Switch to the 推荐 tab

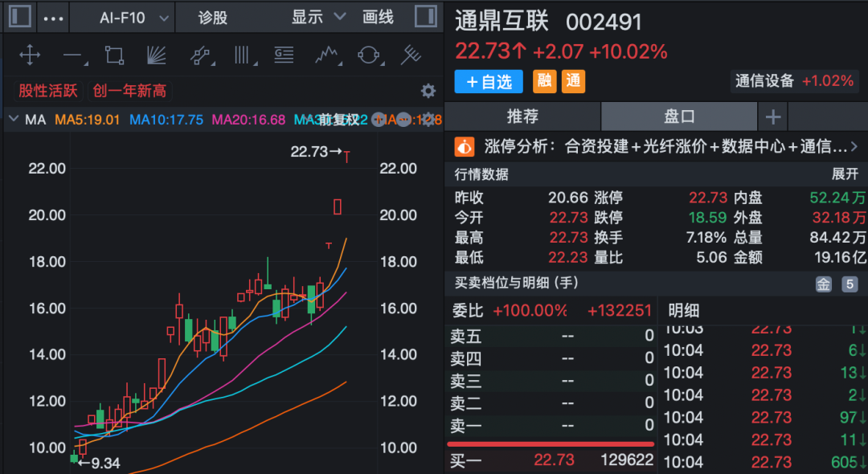pyautogui.click(x=522, y=116)
